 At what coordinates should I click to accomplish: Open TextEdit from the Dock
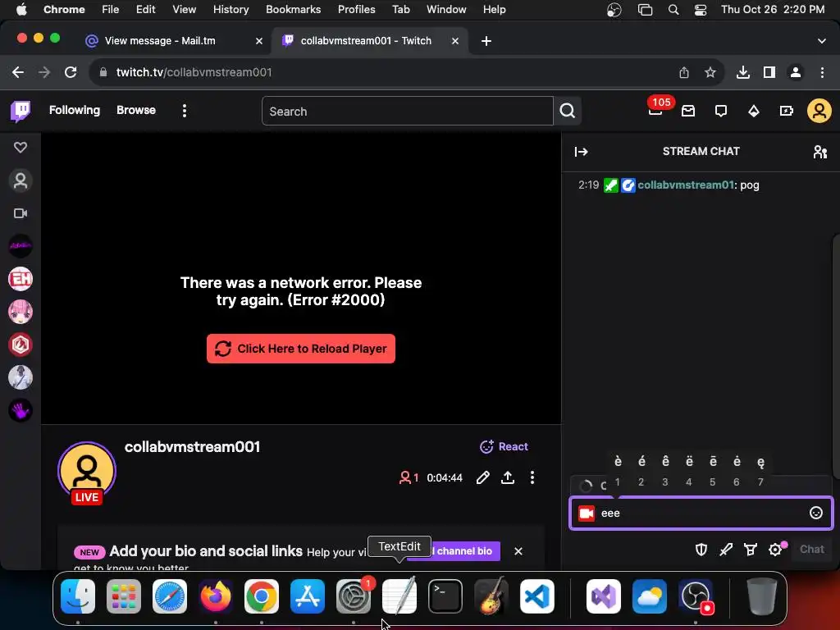pyautogui.click(x=399, y=596)
